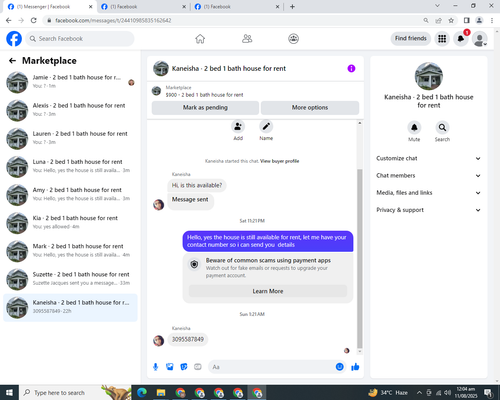Image resolution: width=500 pixels, height=400 pixels.
Task: Click Add people icon in chat
Action: (x=238, y=127)
